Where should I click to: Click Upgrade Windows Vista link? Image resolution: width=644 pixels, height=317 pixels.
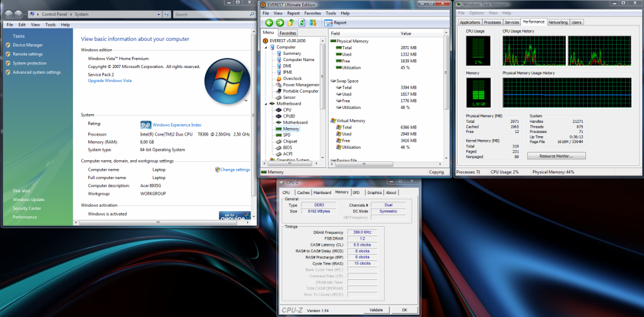[x=110, y=81]
